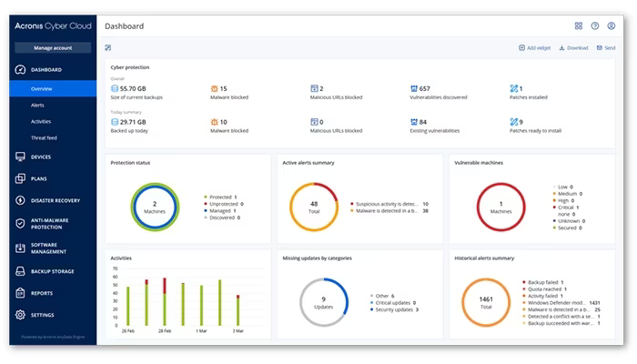Click the backed up today icon beside 29.71 GB
Image resolution: width=637 pixels, height=364 pixels.
[115, 122]
